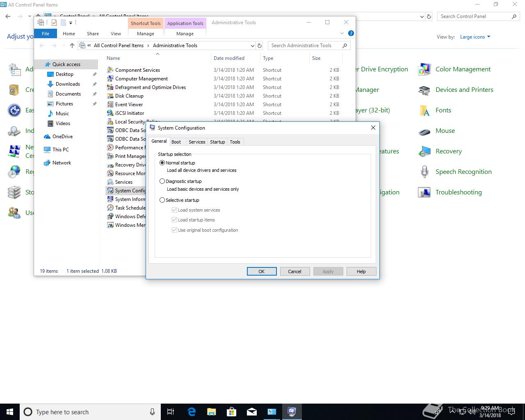Toggle Use original boot configuration checkbox
The width and height of the screenshot is (525, 420).
175,230
